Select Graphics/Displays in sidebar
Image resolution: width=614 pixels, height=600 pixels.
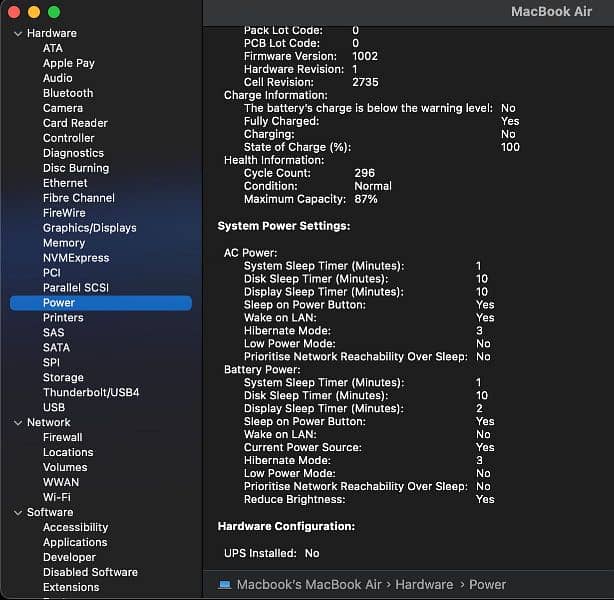pos(89,228)
